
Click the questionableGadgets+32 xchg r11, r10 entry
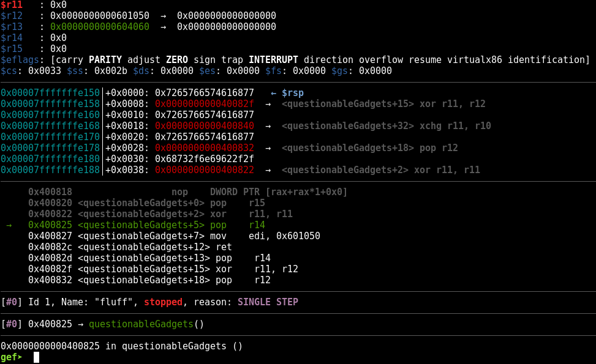(x=386, y=125)
